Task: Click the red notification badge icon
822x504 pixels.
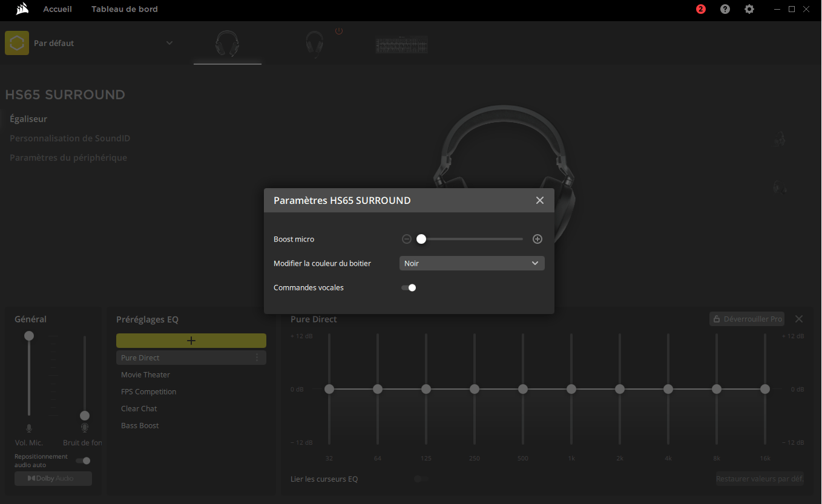Action: (701, 9)
